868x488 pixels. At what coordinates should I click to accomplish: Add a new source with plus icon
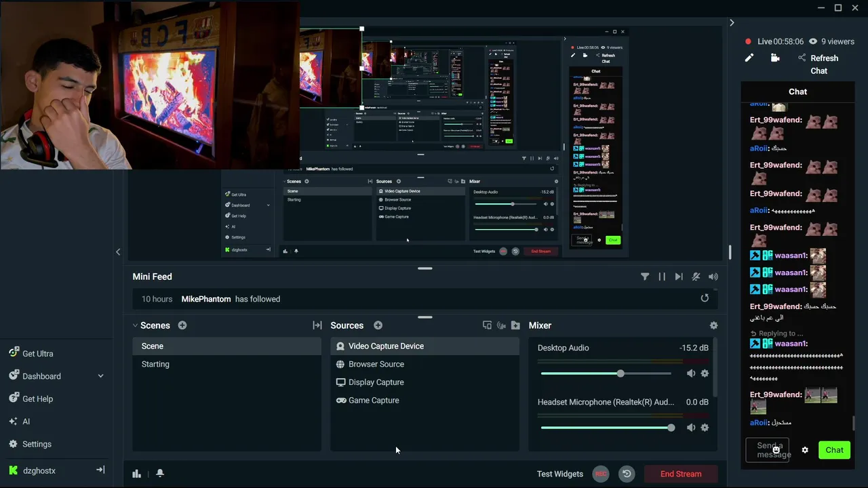[x=378, y=325]
